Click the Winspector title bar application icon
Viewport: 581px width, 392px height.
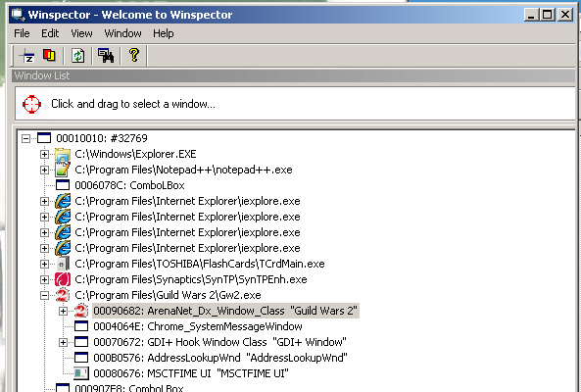[x=18, y=15]
